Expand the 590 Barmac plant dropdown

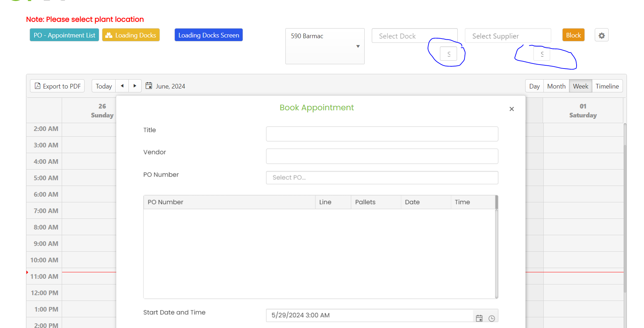click(358, 46)
